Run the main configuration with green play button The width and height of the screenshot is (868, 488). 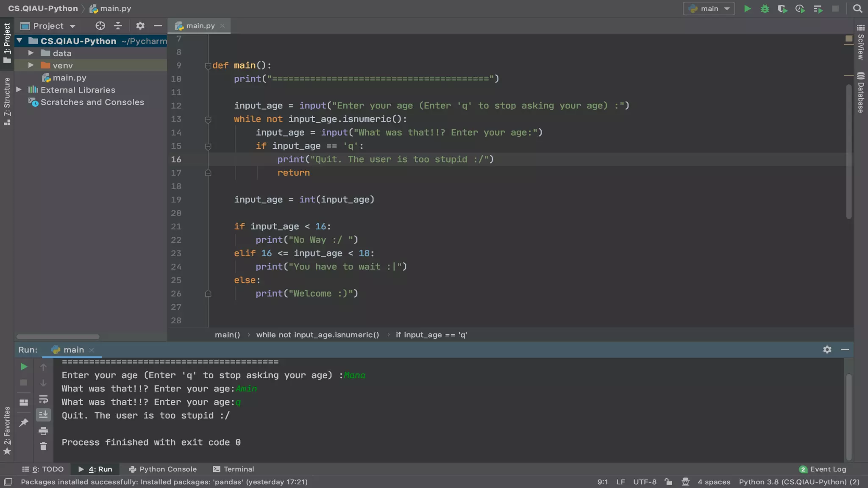748,8
